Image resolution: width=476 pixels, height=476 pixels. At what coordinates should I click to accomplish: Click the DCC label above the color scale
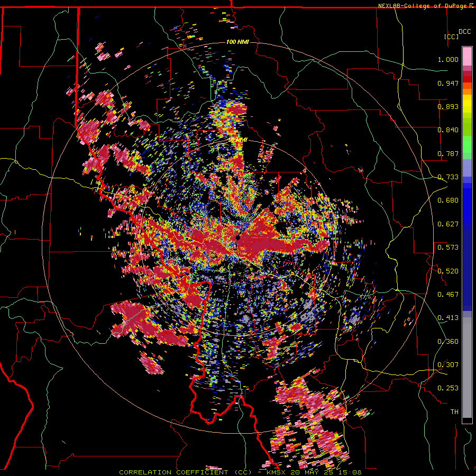(x=464, y=32)
